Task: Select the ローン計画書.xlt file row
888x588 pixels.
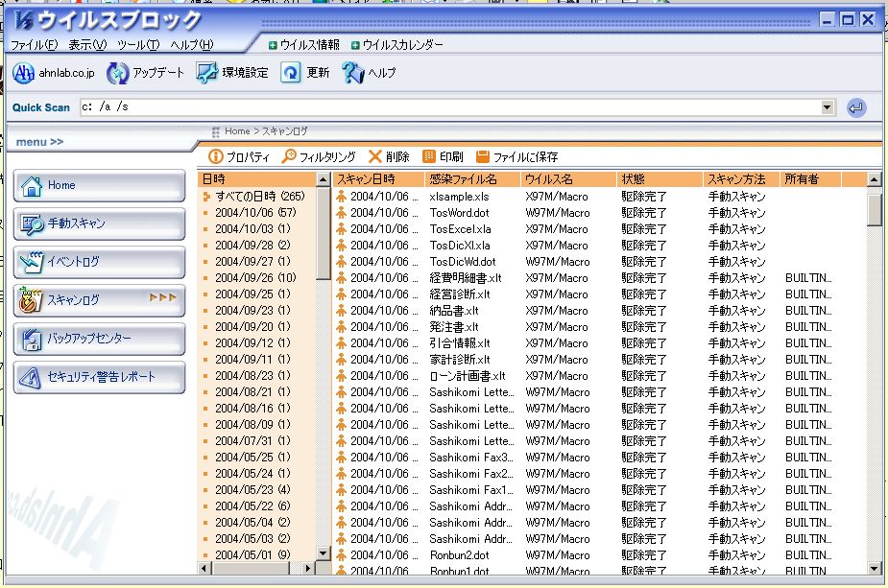Action: tap(599, 376)
